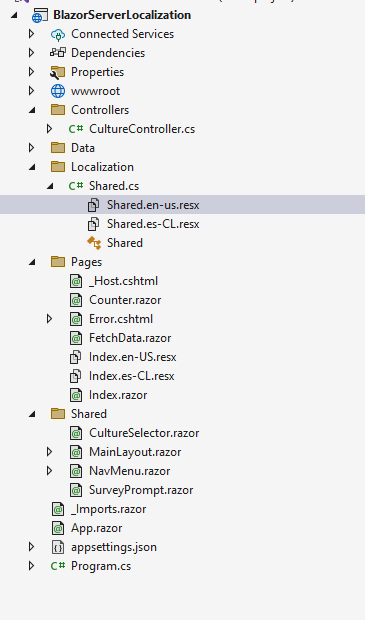Expand the wwwroot folder
This screenshot has height=620, width=365.
(32, 91)
